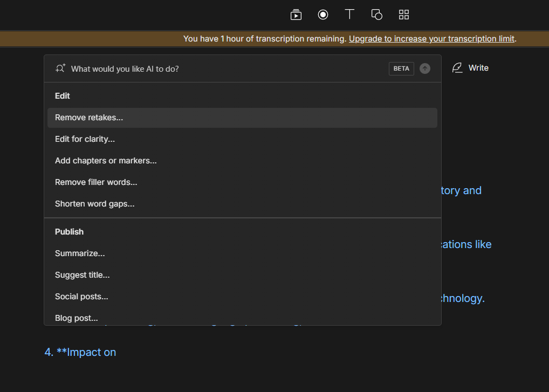Click the Write feather icon
The height and width of the screenshot is (392, 549).
[x=457, y=68]
